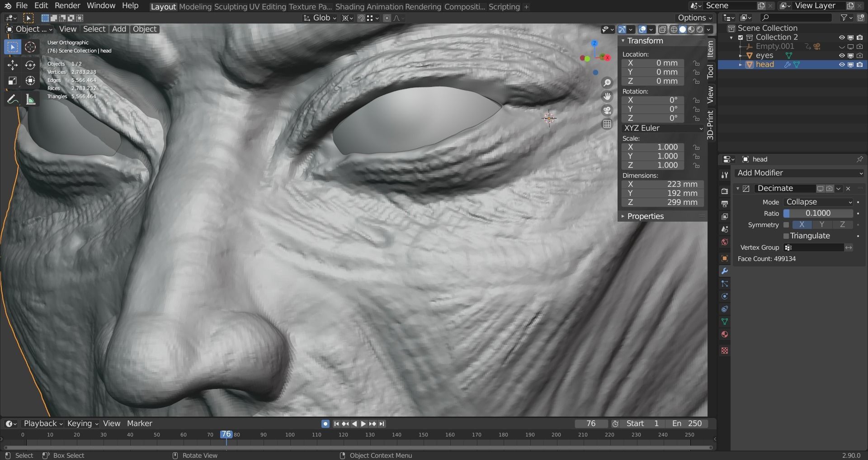Open the Texture properties tab
Viewport: 868px width, 460px height.
(725, 351)
